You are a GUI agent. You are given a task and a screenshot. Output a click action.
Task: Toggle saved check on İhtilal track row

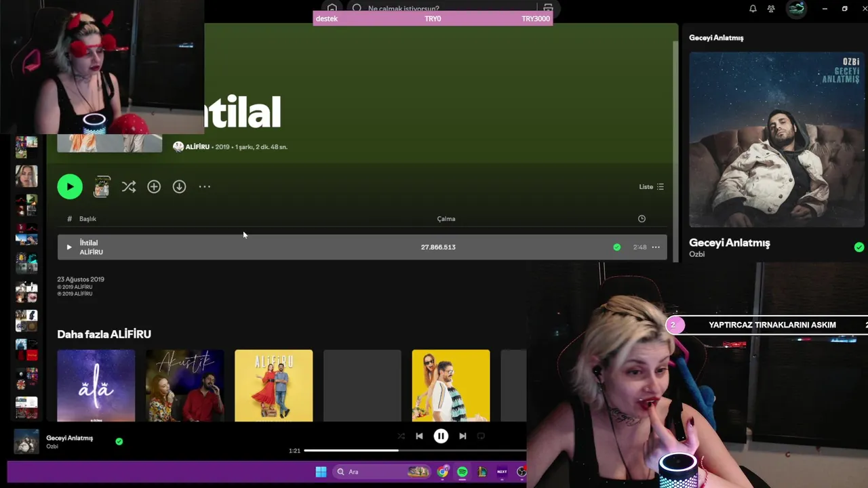(616, 247)
